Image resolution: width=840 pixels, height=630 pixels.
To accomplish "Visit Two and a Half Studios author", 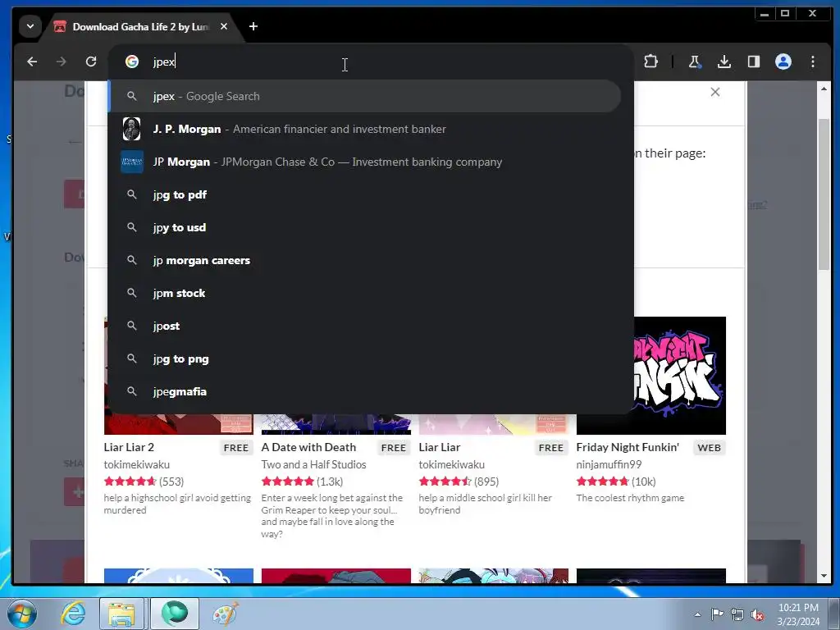I will coord(313,464).
